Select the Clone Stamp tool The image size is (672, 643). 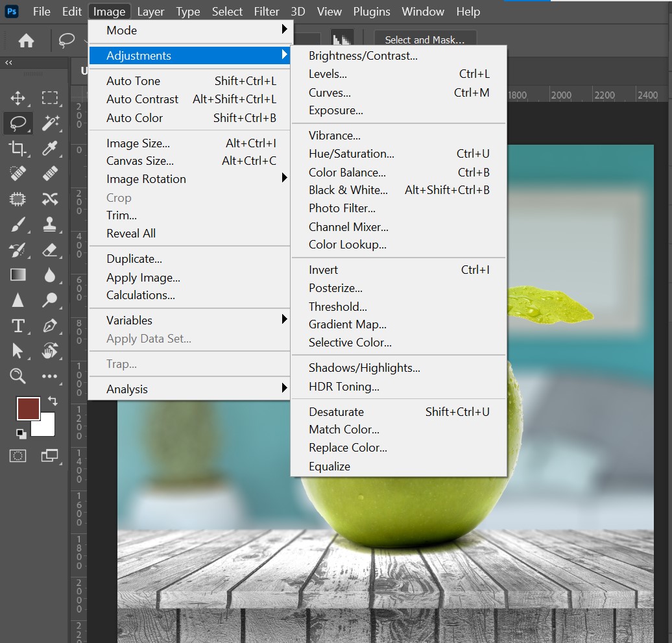(50, 224)
